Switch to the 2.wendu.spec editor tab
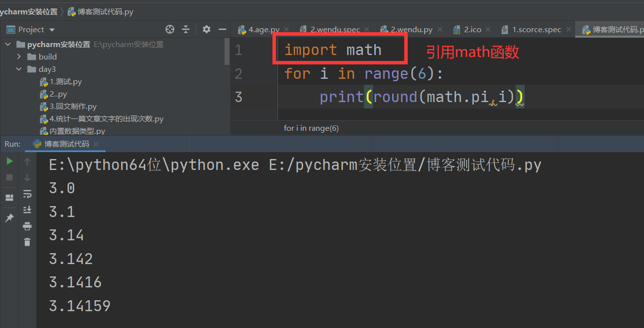The image size is (644, 328). [x=335, y=29]
